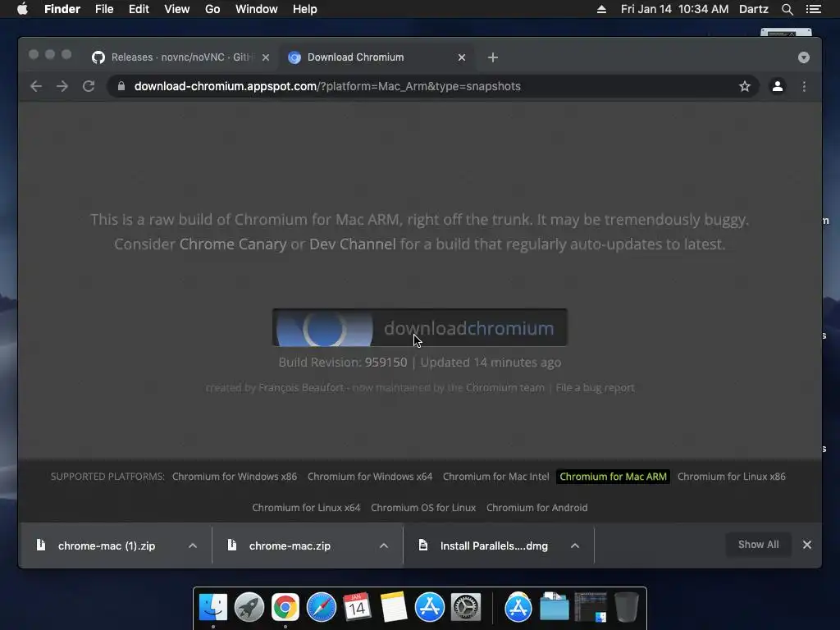Select Chromium OS for Linux

click(423, 507)
